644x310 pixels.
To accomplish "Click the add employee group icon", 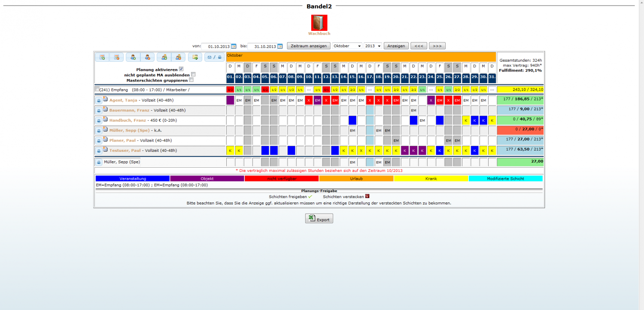I will (164, 57).
